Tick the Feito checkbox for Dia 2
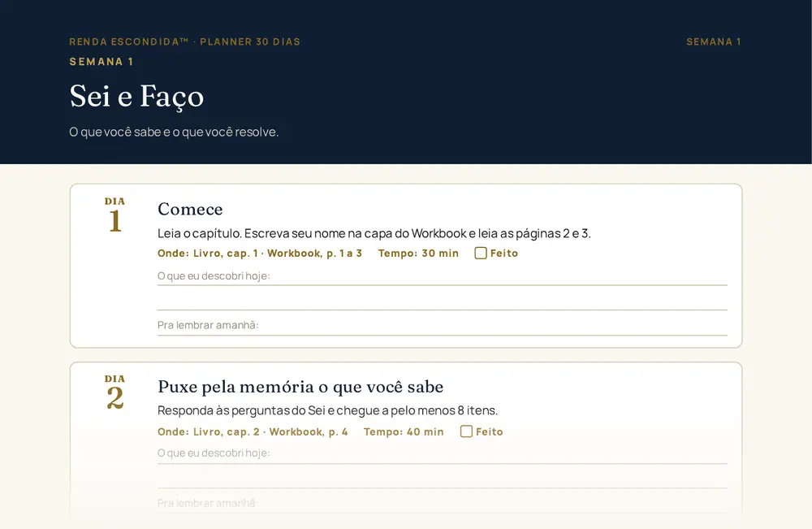 tap(466, 431)
